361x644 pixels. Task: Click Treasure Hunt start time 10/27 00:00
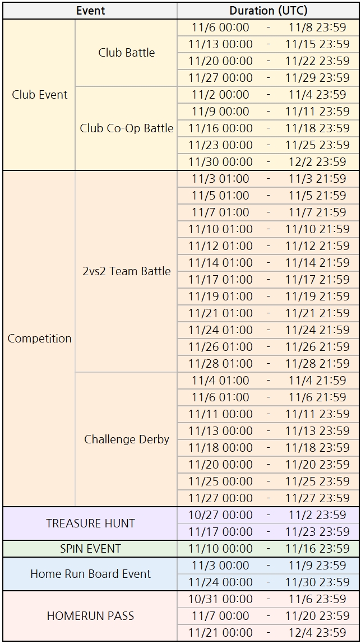pyautogui.click(x=220, y=515)
